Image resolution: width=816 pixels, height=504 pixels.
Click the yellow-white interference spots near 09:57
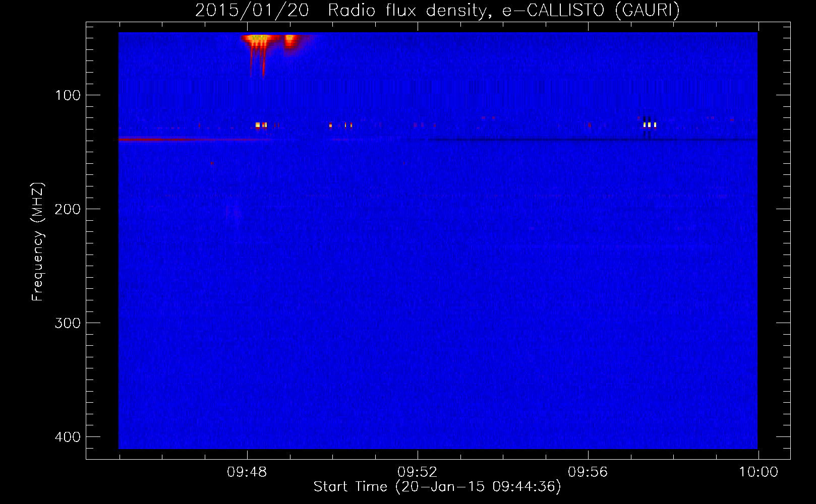[649, 124]
